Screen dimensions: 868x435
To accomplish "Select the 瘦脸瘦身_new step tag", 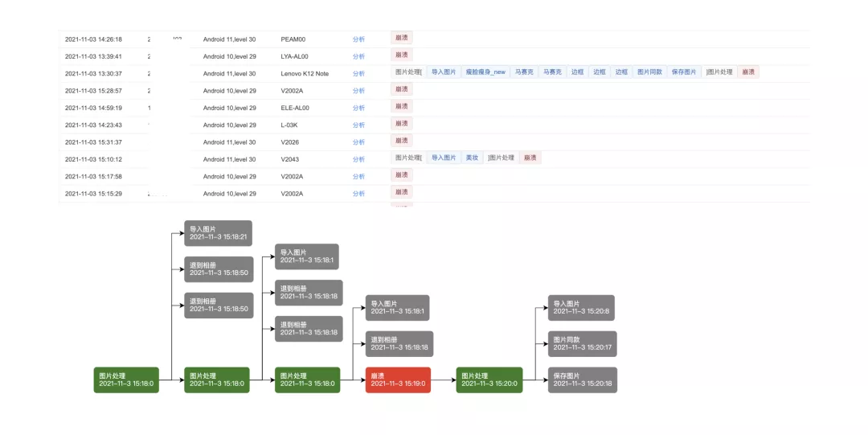I will [485, 72].
